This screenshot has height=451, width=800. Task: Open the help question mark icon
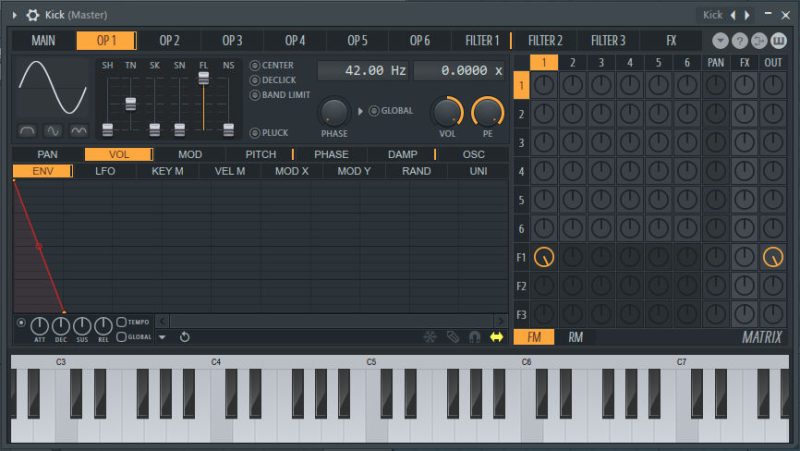tap(739, 41)
